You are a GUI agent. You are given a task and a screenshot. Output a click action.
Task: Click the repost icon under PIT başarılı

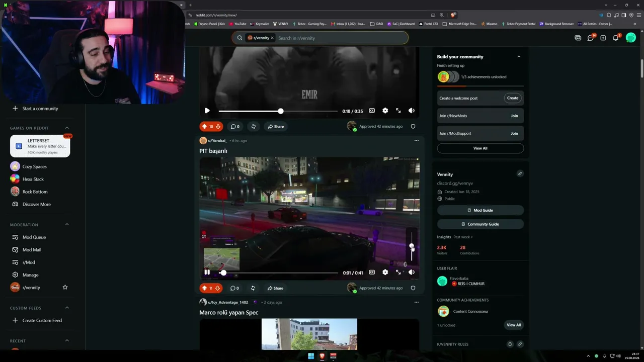click(x=253, y=288)
